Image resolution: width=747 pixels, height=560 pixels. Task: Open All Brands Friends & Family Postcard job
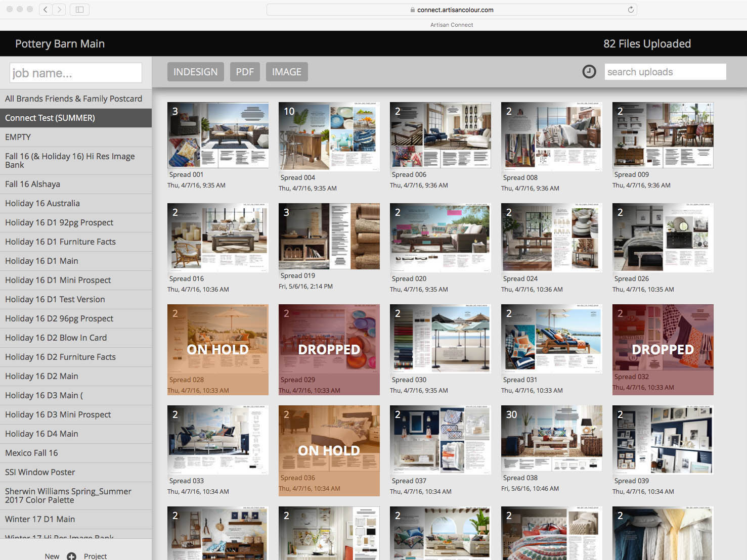point(76,99)
